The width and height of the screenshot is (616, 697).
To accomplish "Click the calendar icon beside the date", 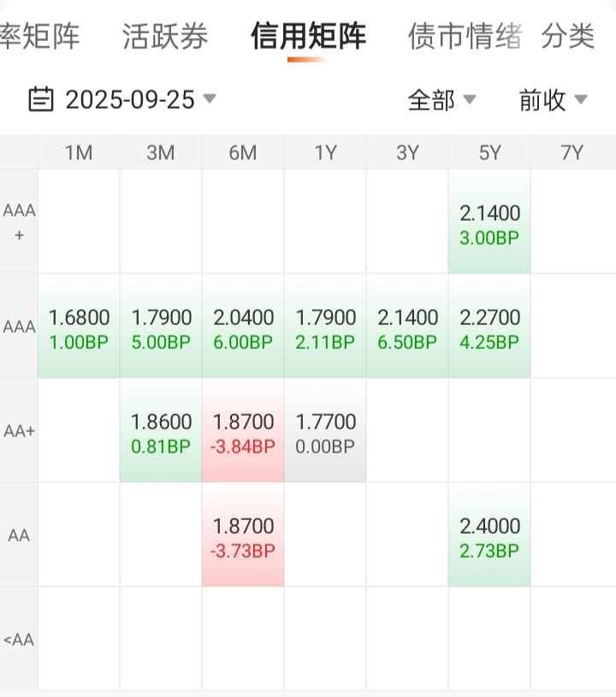I will (x=40, y=100).
